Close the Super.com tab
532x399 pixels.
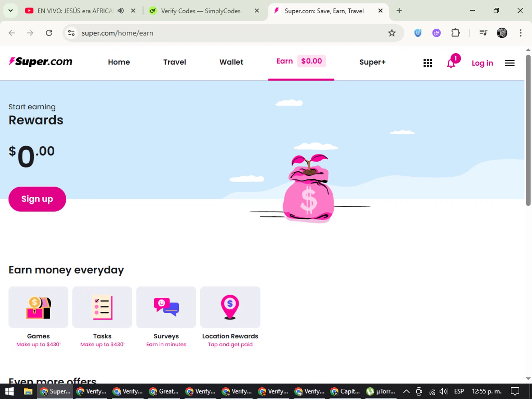coord(380,11)
